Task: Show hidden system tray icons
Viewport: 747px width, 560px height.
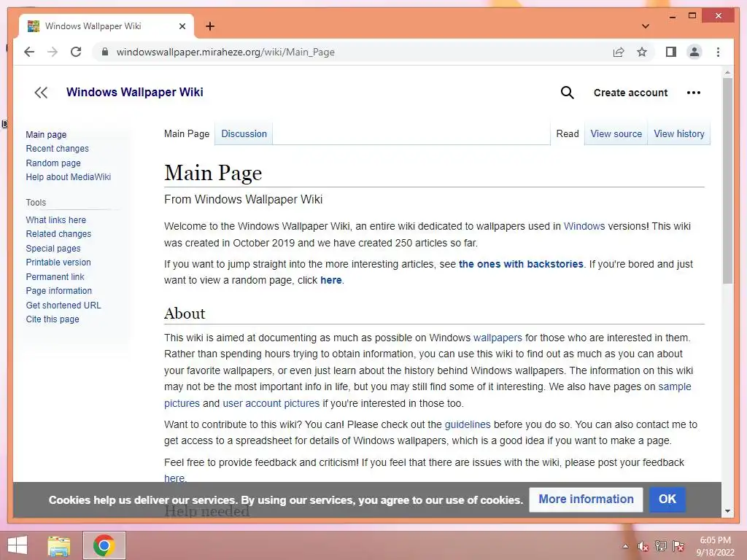Action: (x=625, y=546)
